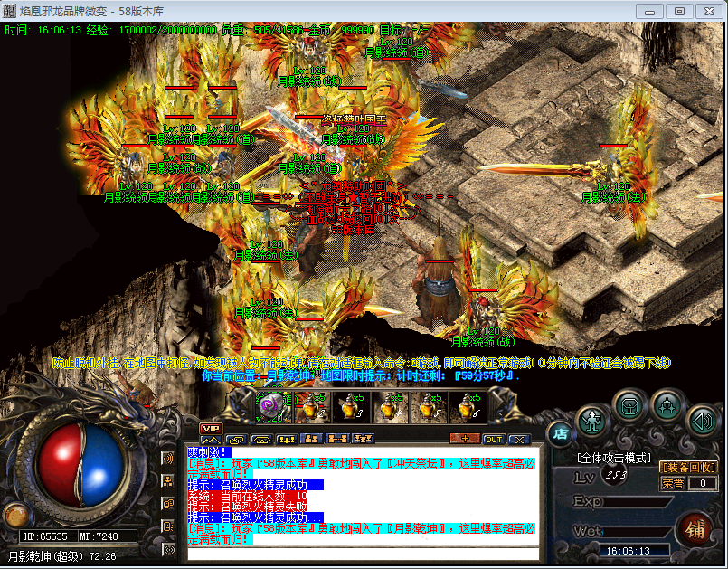Click the chat input field
Image resolution: width=728 pixels, height=569 pixels.
[x=363, y=555]
